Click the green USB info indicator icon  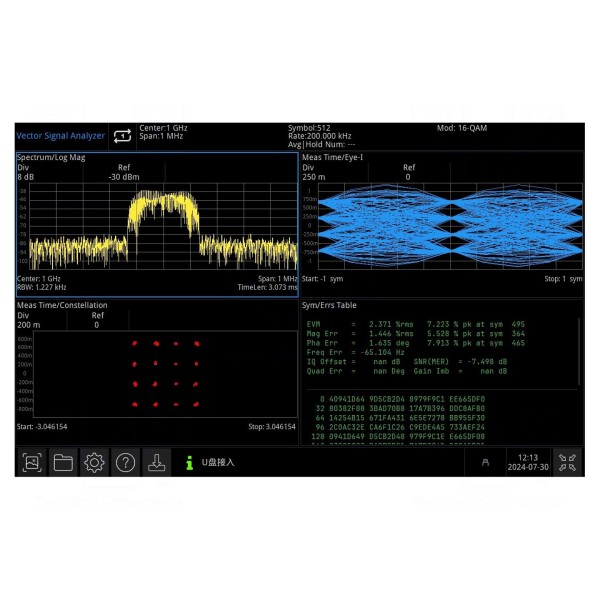(x=189, y=462)
